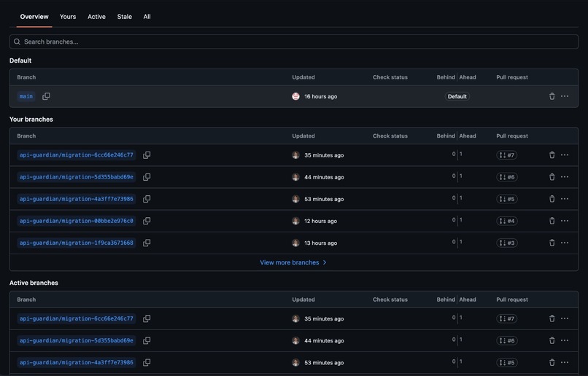The width and height of the screenshot is (588, 376).
Task: Open migration-6cc66e246c77 branch under Your branches
Action: (77, 155)
